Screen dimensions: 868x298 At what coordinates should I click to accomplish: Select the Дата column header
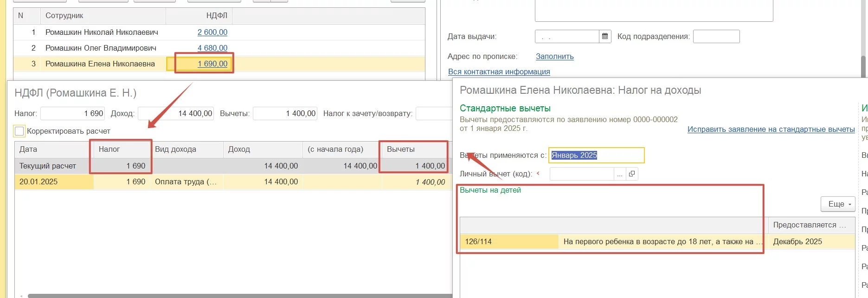pyautogui.click(x=54, y=149)
